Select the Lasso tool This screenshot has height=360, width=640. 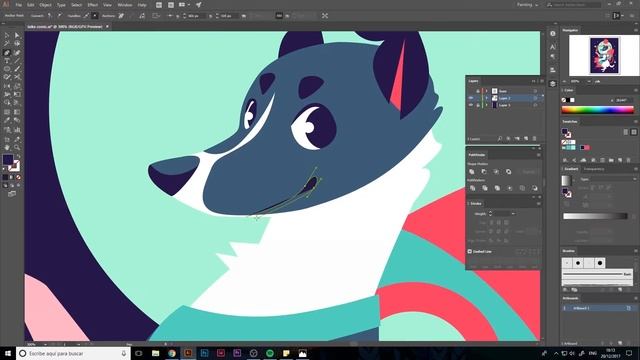[x=17, y=44]
